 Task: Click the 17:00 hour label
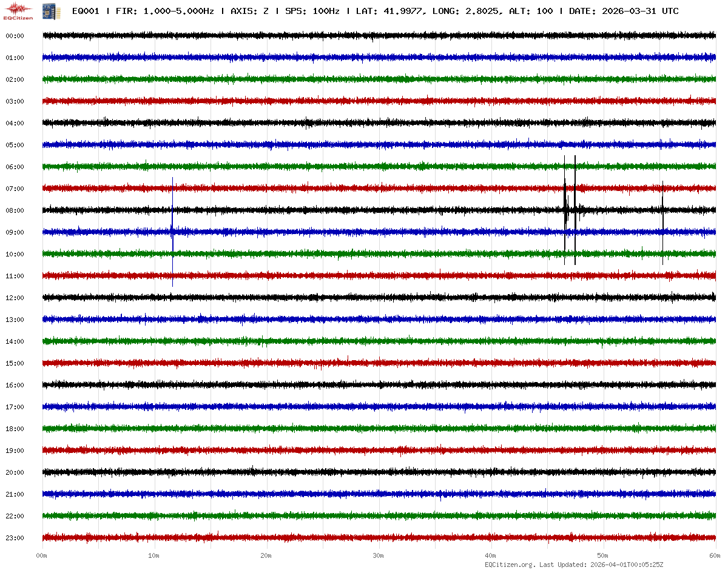(x=15, y=407)
